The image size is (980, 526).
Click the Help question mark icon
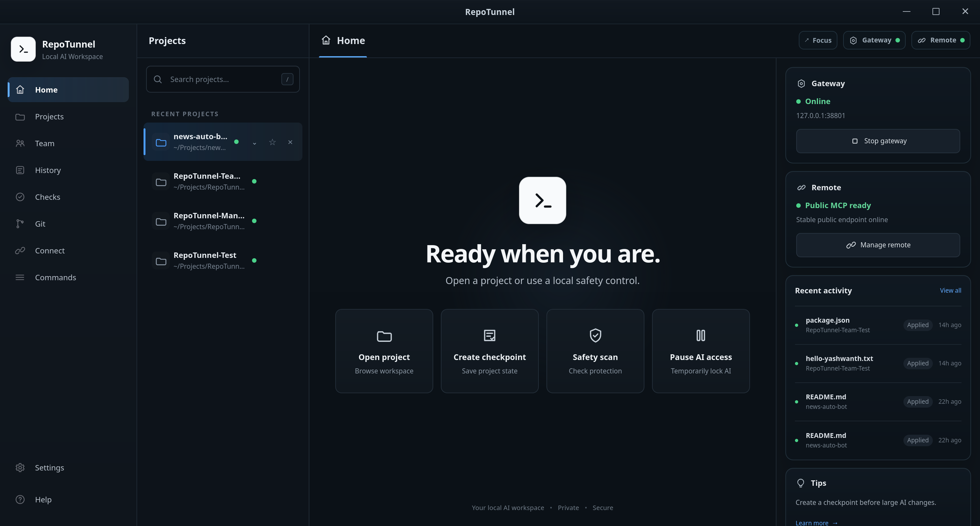pos(20,500)
